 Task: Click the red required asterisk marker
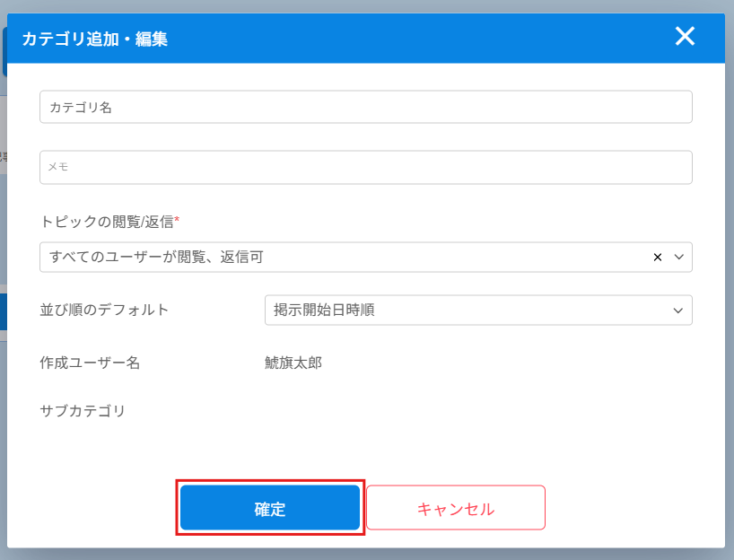coord(177,219)
